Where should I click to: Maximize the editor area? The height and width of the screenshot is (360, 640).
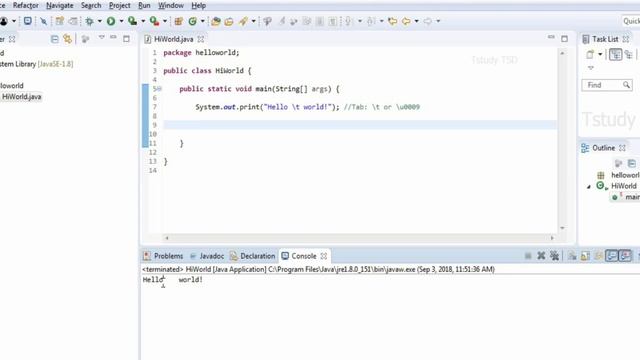point(564,39)
